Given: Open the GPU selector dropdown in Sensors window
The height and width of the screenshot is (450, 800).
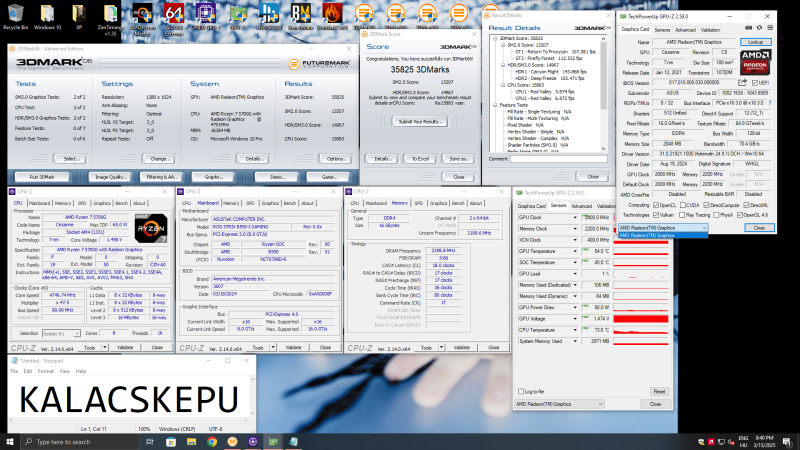Looking at the screenshot, I should pyautogui.click(x=559, y=404).
